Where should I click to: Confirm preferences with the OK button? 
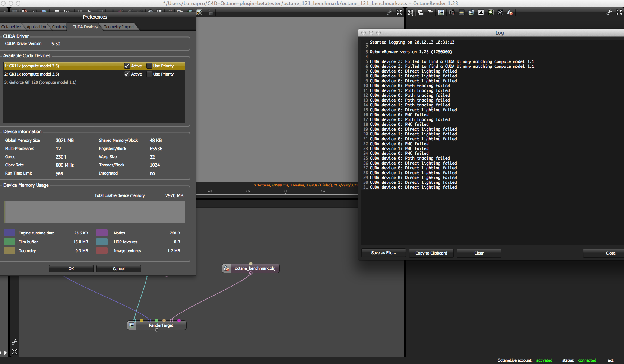[x=71, y=269]
